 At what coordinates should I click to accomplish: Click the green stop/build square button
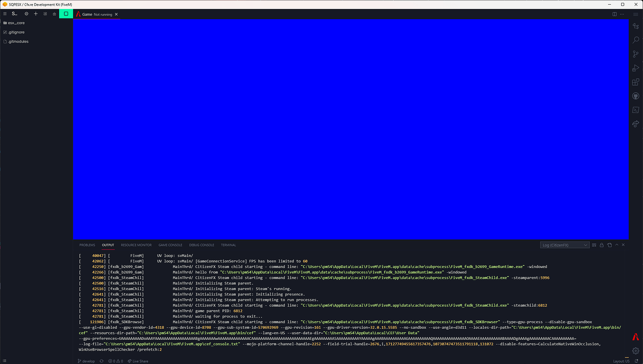(x=66, y=14)
